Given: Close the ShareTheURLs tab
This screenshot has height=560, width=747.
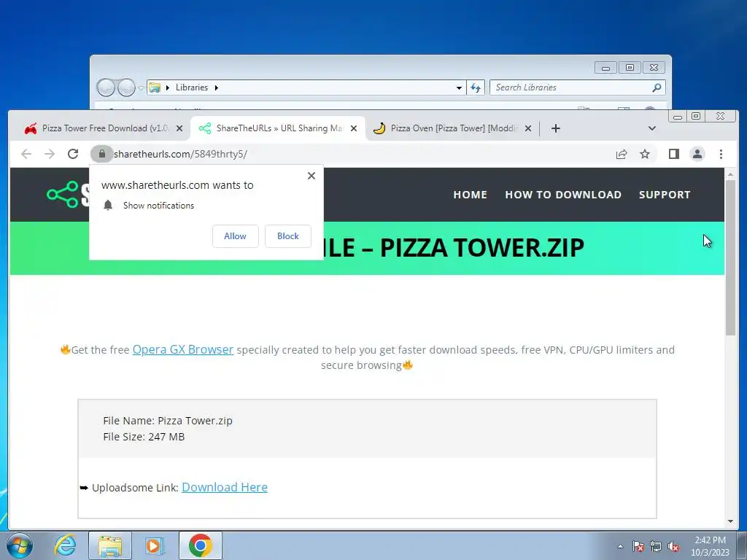Looking at the screenshot, I should [x=354, y=128].
